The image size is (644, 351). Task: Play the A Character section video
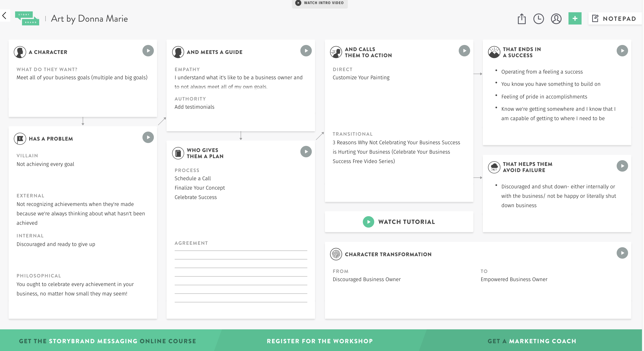tap(148, 51)
